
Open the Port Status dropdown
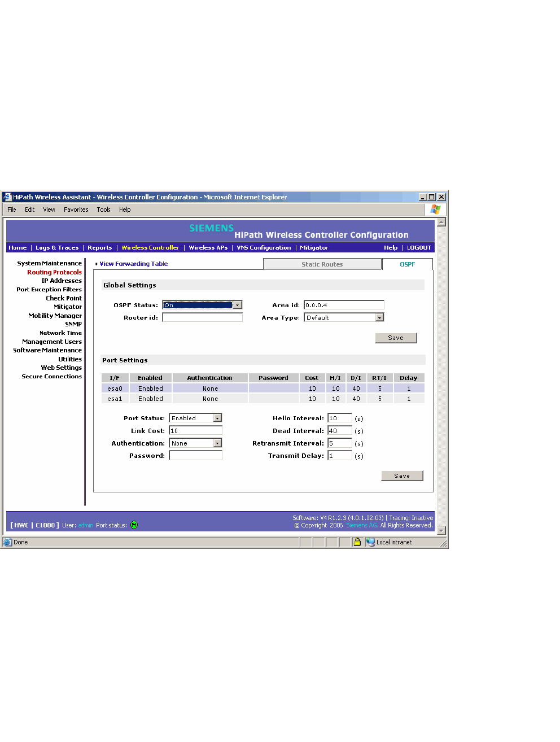tap(218, 418)
